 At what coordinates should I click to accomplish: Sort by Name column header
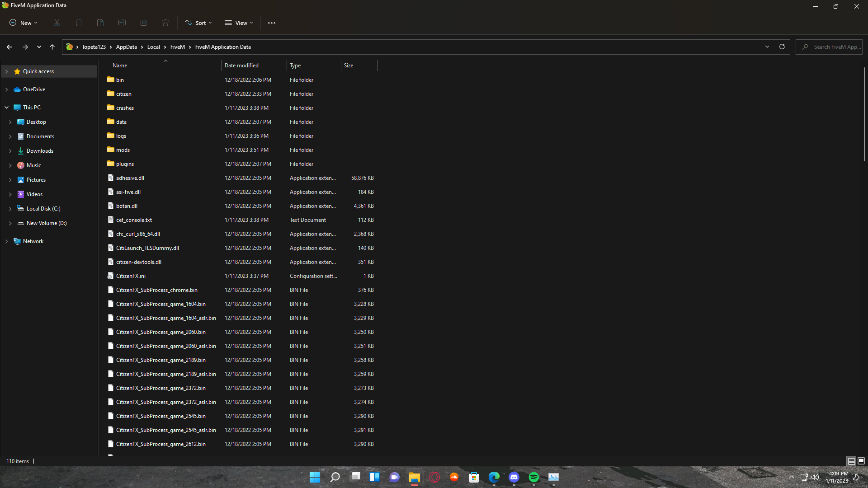tap(165, 66)
